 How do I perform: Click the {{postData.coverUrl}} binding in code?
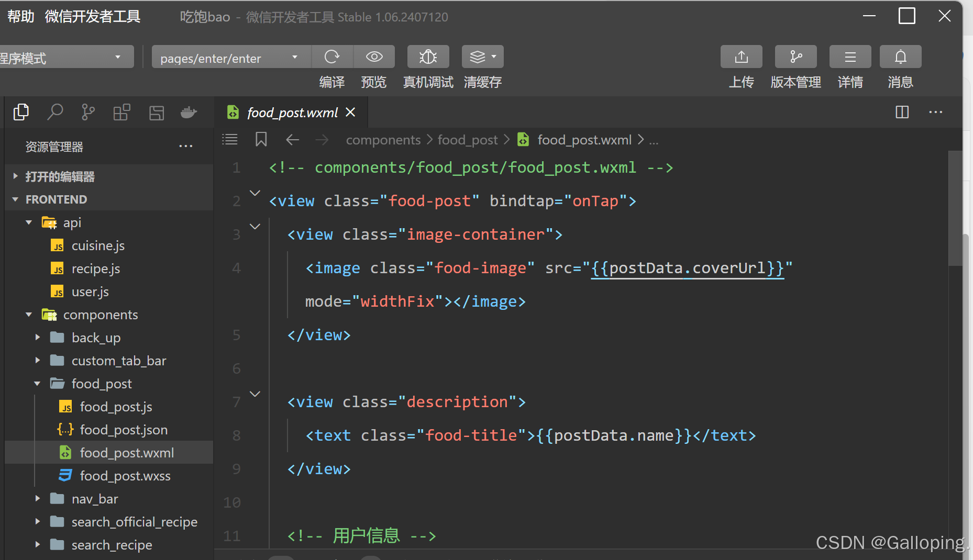pyautogui.click(x=687, y=268)
